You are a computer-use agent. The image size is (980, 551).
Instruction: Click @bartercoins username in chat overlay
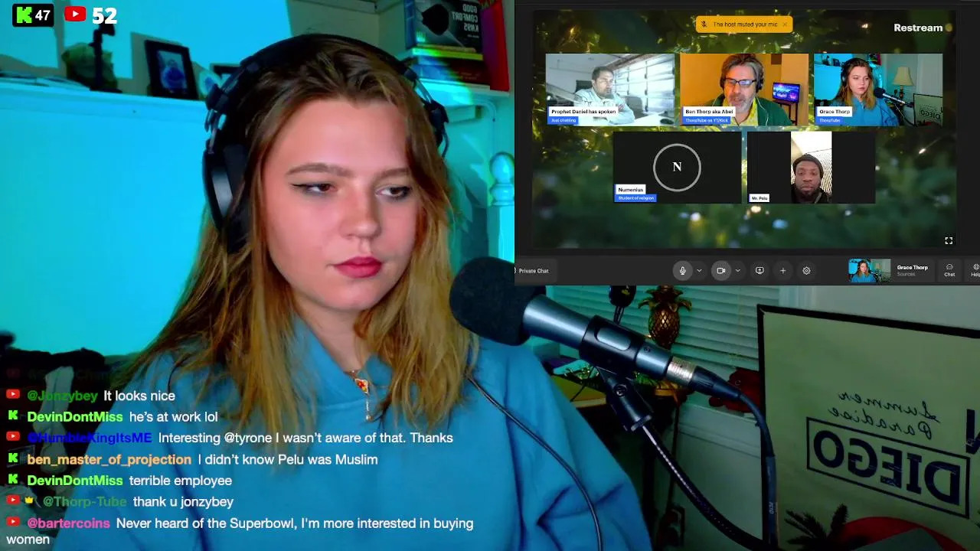pos(68,523)
